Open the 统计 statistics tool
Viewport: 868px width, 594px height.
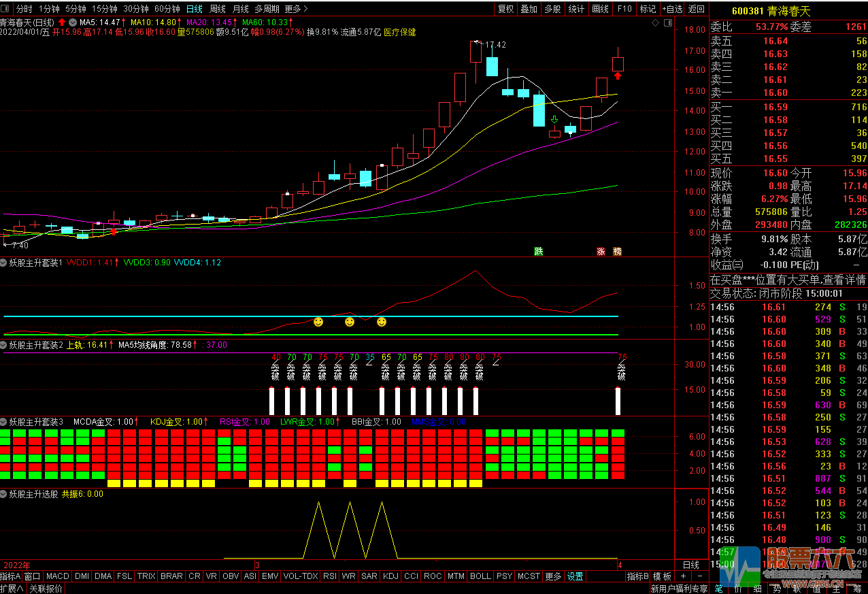[576, 9]
